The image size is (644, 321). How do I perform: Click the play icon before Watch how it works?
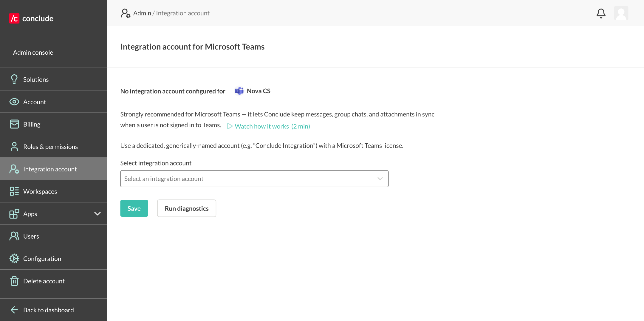coord(230,126)
